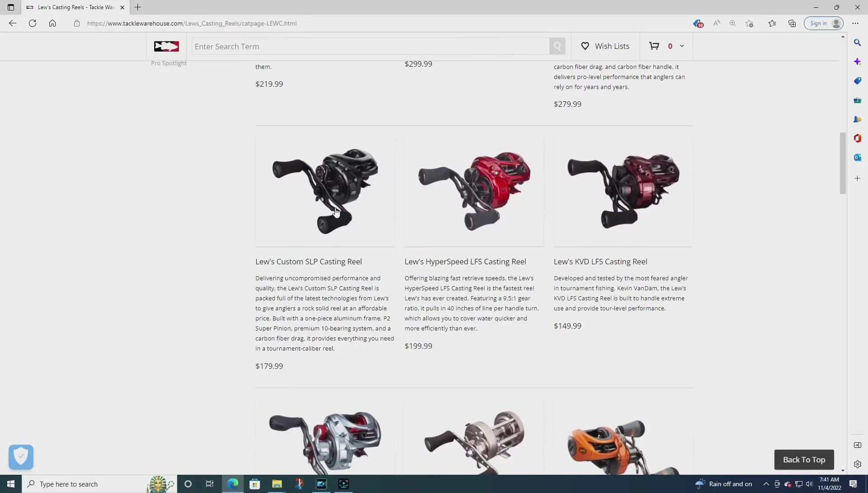
Task: Open Microsoft Store from taskbar
Action: (255, 484)
